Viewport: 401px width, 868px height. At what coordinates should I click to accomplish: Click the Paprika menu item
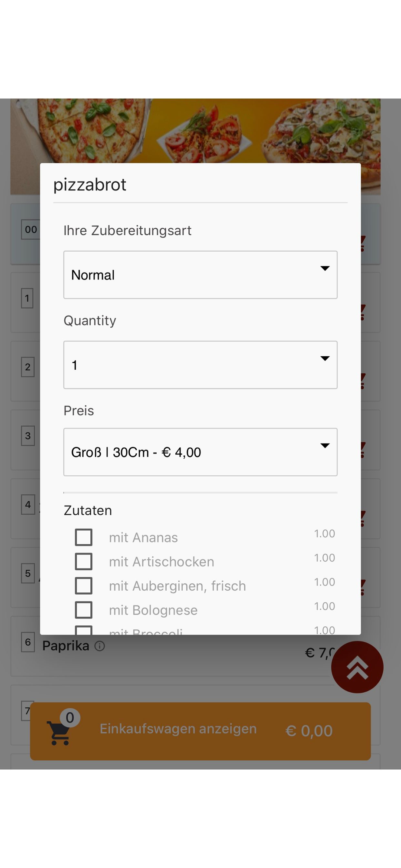point(66,646)
